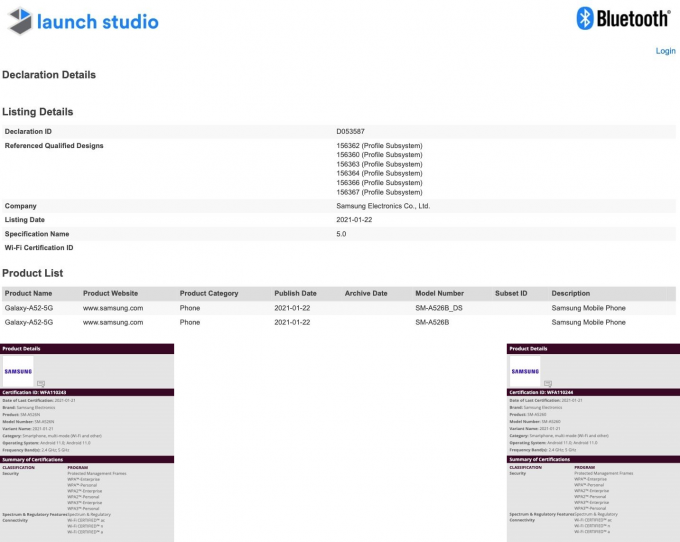Click Samsung logo in WFA110243 card
Screen dimensions: 680x542
click(18, 371)
